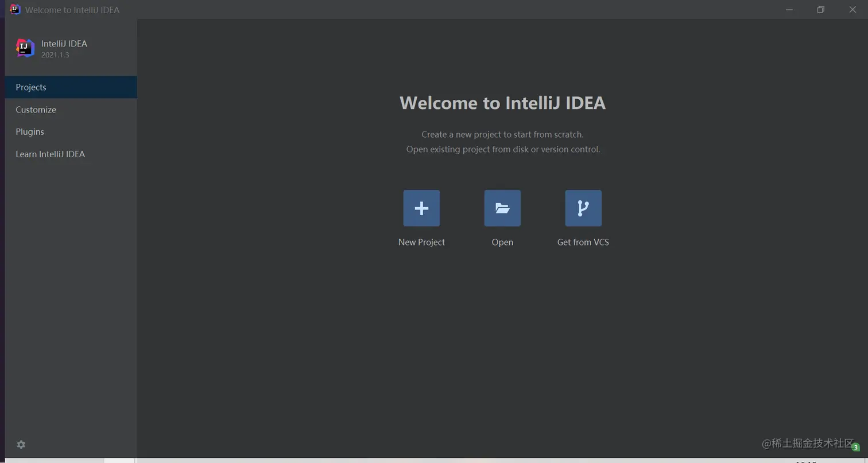Click the Get from VCS label
Image resolution: width=868 pixels, height=463 pixels.
[x=583, y=242]
